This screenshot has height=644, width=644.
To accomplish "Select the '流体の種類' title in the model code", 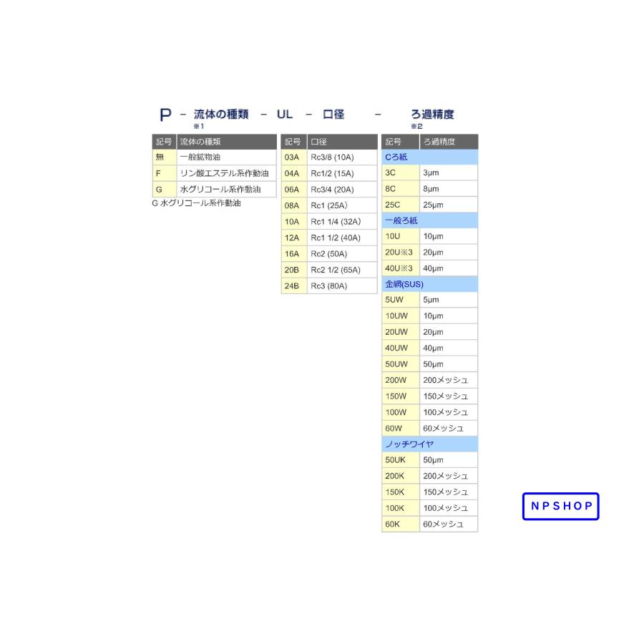I will tap(221, 114).
